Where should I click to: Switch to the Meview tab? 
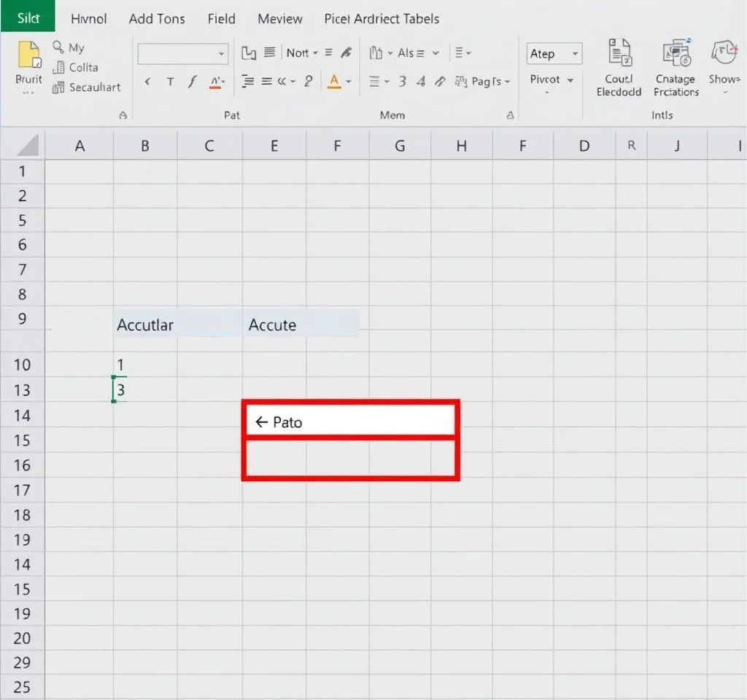(x=282, y=19)
